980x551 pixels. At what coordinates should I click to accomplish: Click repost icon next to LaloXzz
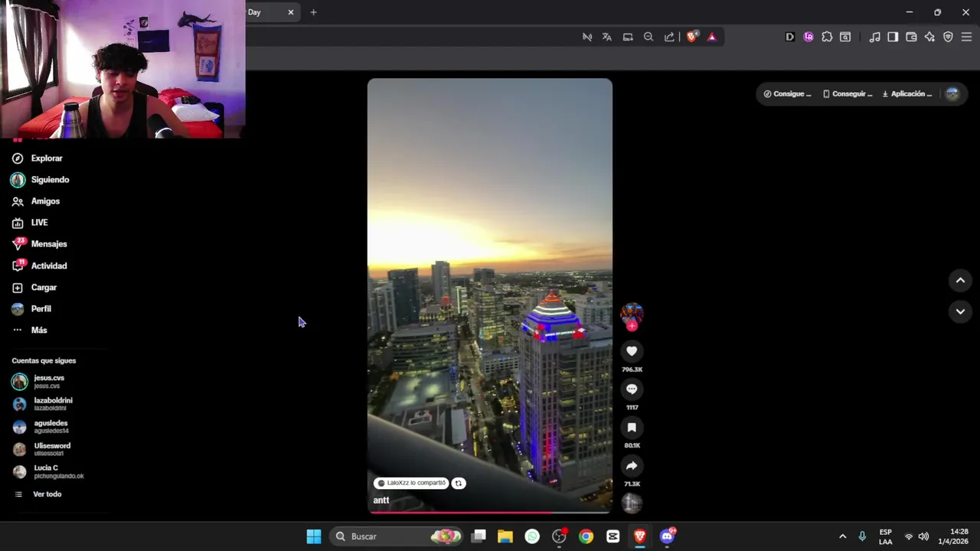pyautogui.click(x=458, y=483)
